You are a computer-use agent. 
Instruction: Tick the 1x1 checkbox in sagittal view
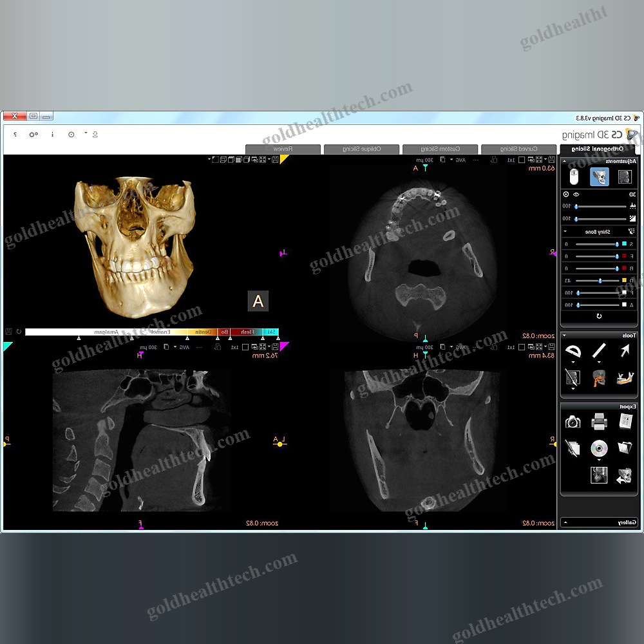[245, 347]
